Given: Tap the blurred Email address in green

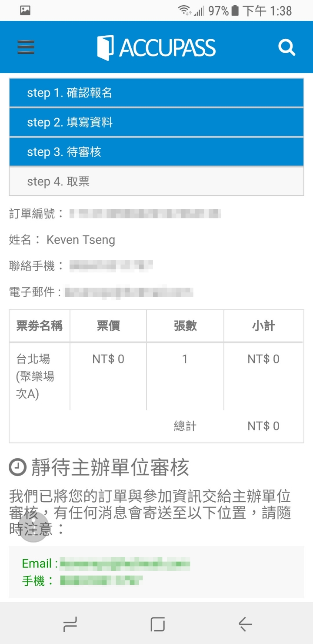Looking at the screenshot, I should coord(125,563).
